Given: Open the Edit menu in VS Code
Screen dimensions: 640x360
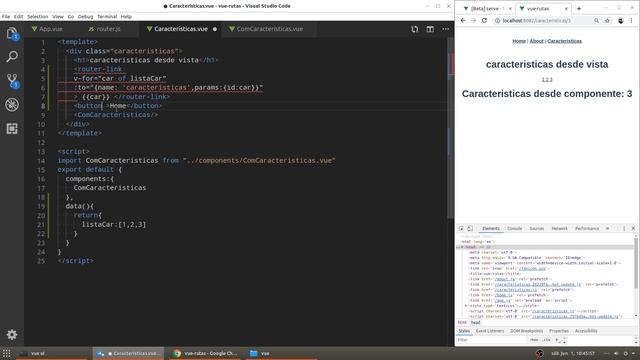Looking at the screenshot, I should (18, 17).
